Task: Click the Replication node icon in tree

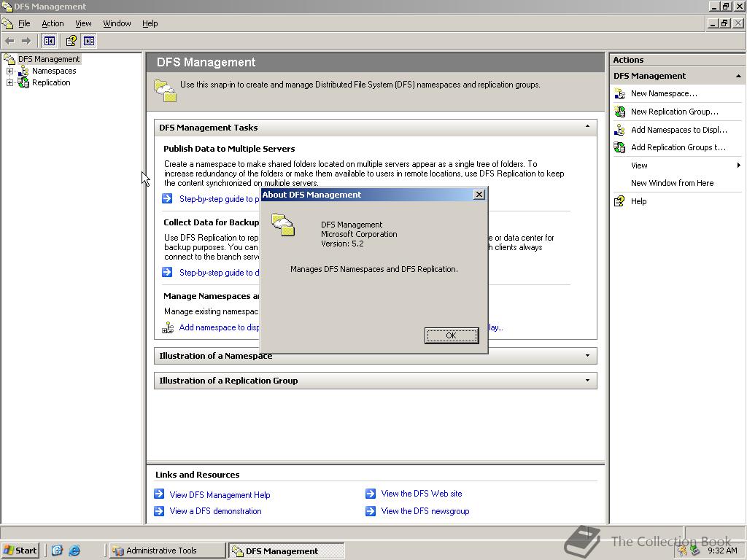Action: click(x=23, y=82)
